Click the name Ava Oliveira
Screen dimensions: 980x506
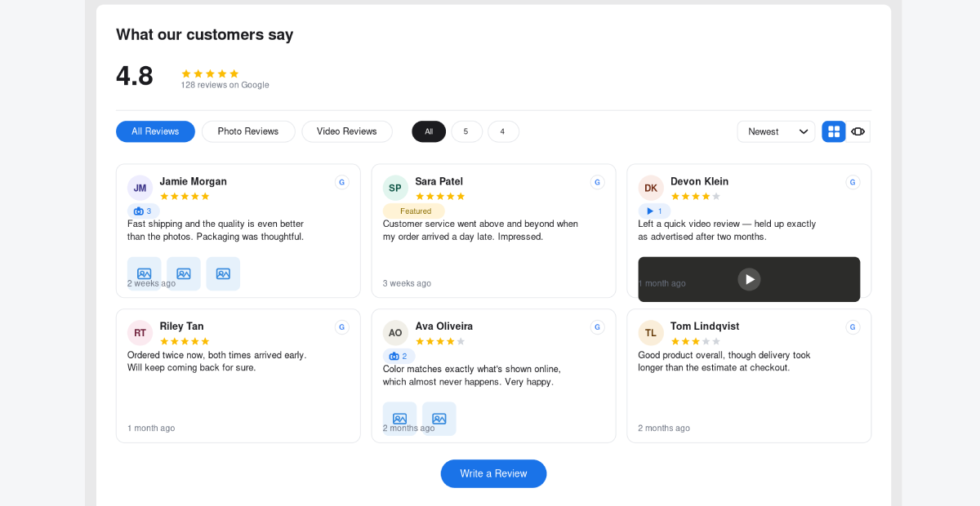point(444,326)
